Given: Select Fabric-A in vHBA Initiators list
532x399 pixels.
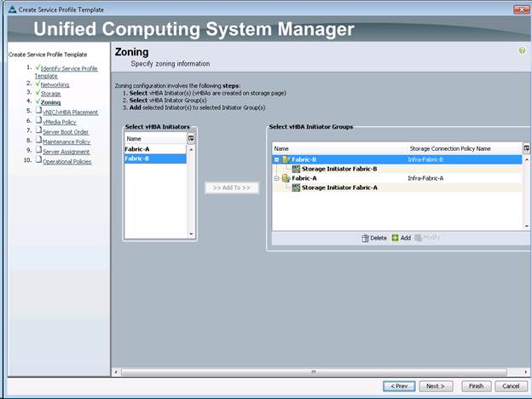Looking at the screenshot, I should coord(155,149).
